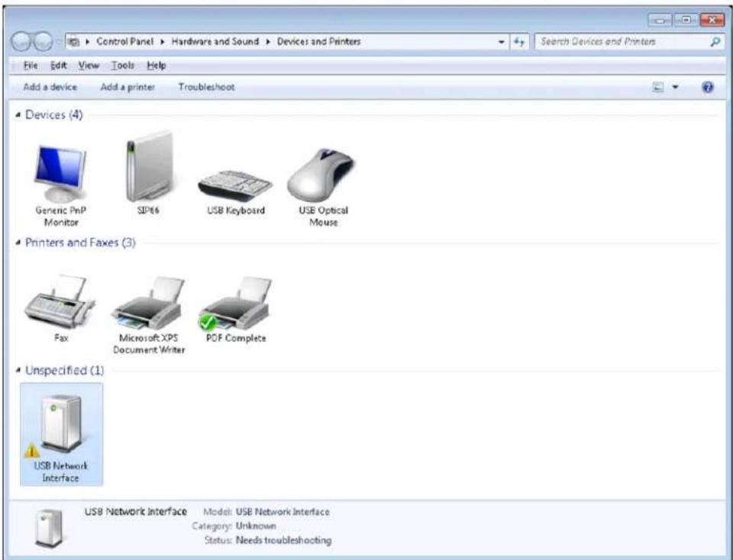Screen dimensions: 733x560
Task: Collapse the Devices (4) group
Action: point(18,115)
